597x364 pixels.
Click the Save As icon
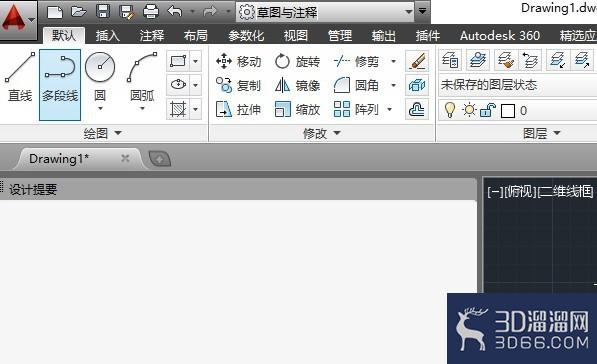tap(127, 12)
